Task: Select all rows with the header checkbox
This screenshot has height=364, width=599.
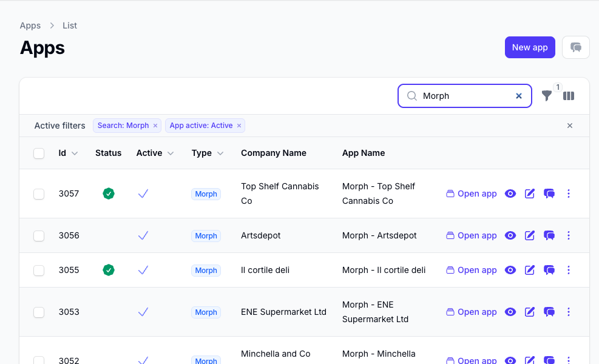Action: (x=39, y=153)
